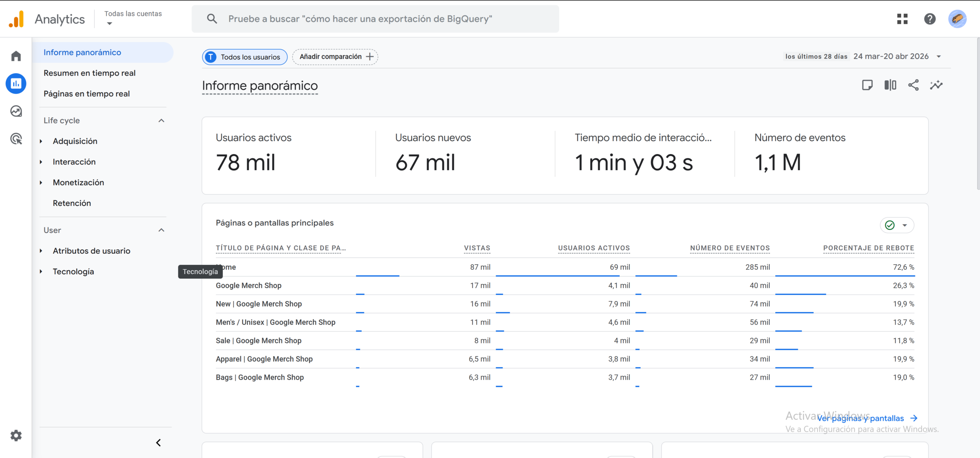Select Informe panorámico in sidebar
Viewport: 980px width, 458px height.
[x=103, y=52]
